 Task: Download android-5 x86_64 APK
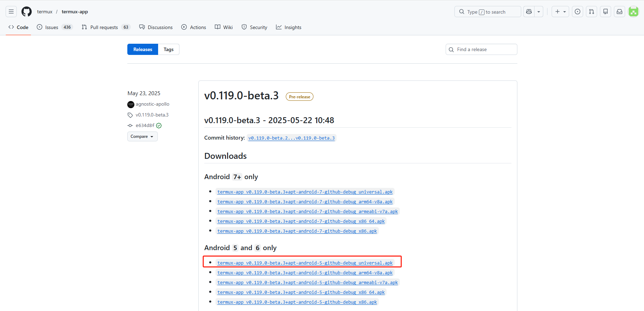301,292
